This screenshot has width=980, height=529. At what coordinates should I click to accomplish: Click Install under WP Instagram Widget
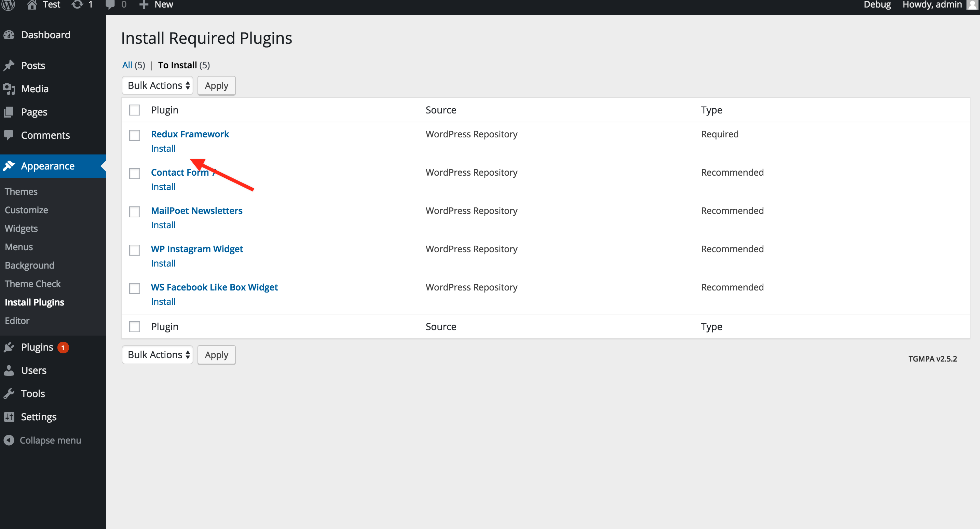pos(163,263)
